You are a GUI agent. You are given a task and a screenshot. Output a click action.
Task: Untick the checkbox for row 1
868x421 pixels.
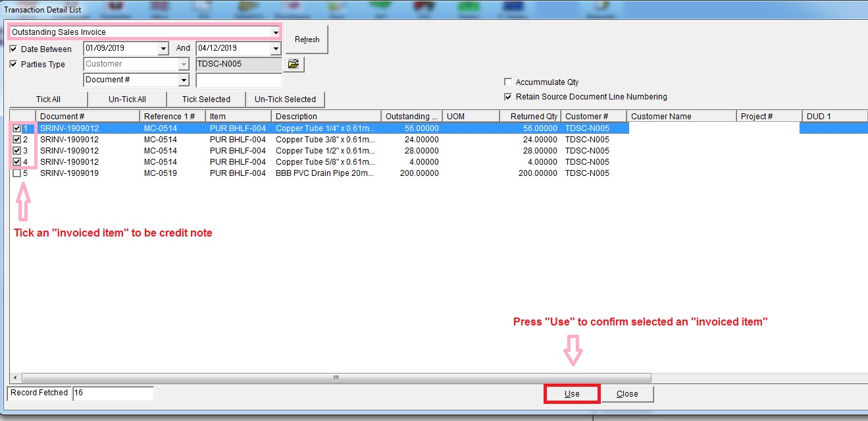(16, 128)
